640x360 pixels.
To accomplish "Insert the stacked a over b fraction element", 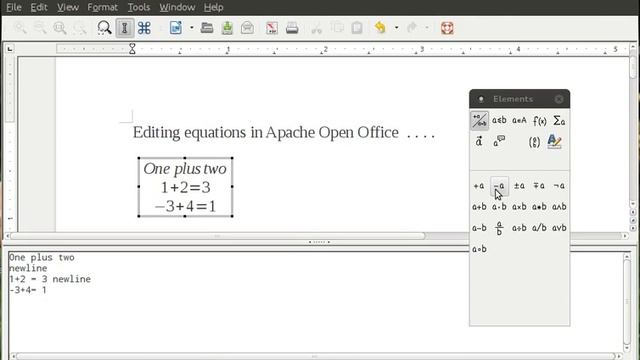I will pyautogui.click(x=499, y=228).
